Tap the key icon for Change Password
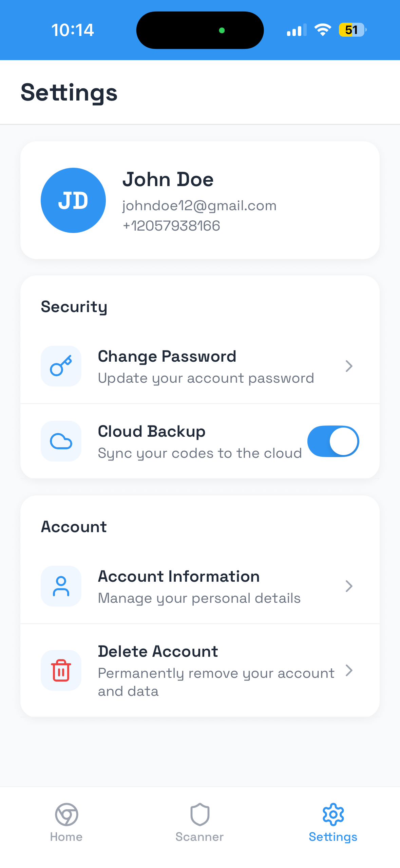The image size is (400, 868). pyautogui.click(x=61, y=366)
